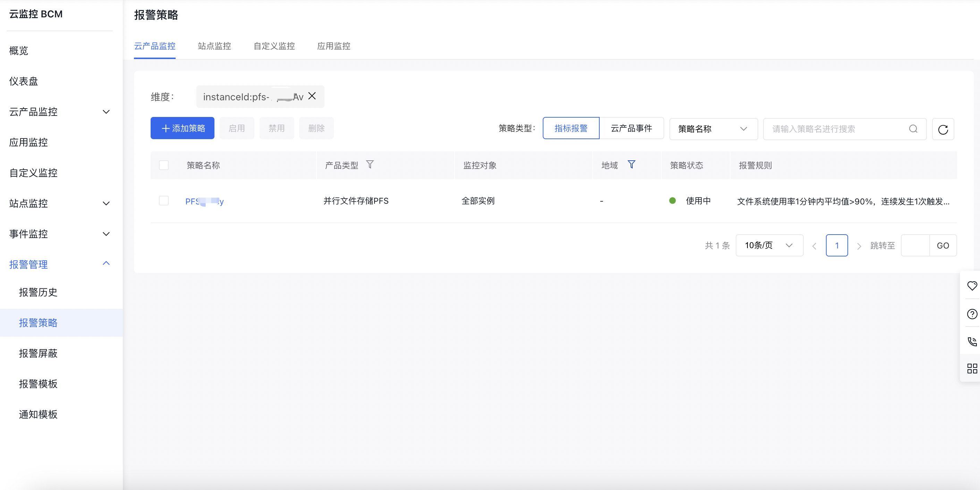Open 报警历史 in the sidebar
This screenshot has height=490, width=980.
38,292
